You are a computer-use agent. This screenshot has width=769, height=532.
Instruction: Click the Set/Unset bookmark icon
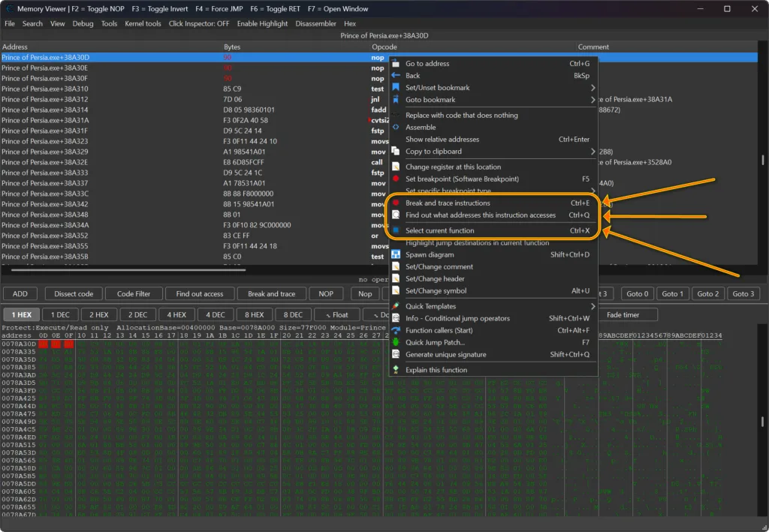[x=396, y=87]
